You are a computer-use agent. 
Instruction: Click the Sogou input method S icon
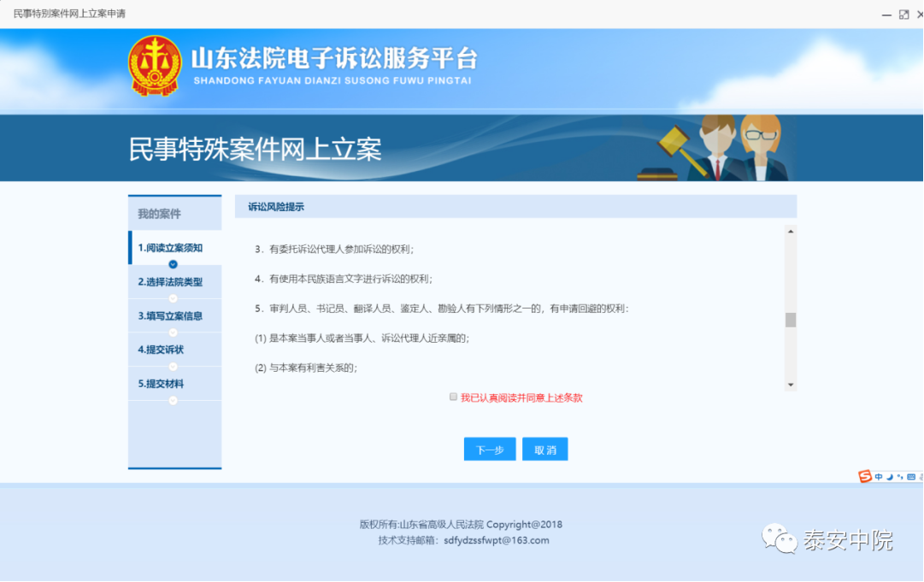pyautogui.click(x=864, y=476)
